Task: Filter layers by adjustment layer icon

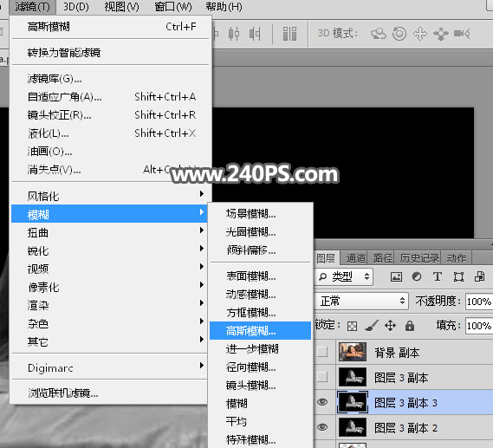Action: click(x=417, y=276)
